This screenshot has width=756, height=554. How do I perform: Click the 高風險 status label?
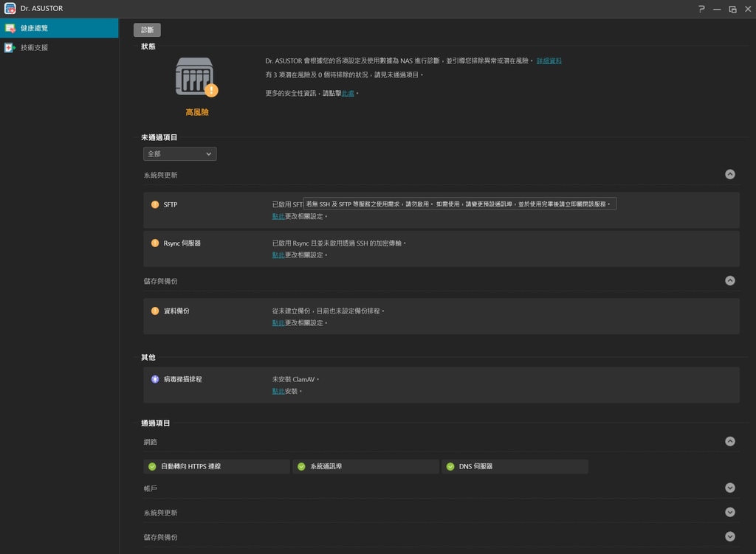(197, 112)
